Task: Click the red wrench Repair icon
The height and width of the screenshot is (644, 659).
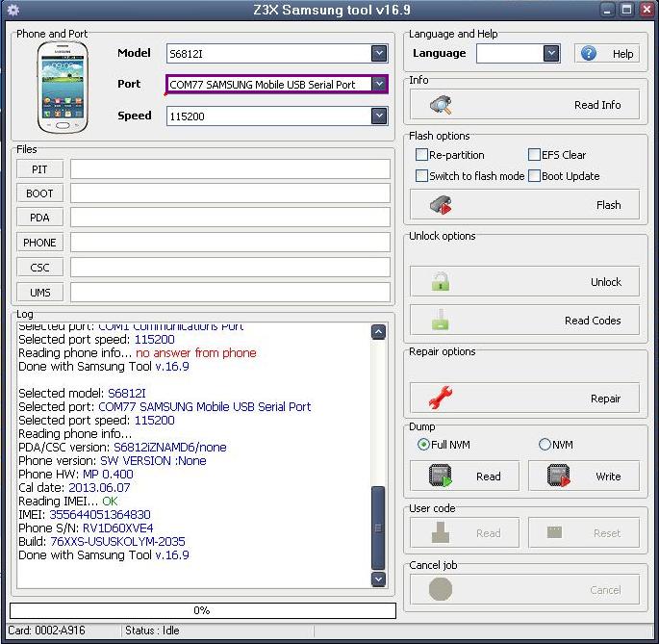Action: pyautogui.click(x=440, y=398)
